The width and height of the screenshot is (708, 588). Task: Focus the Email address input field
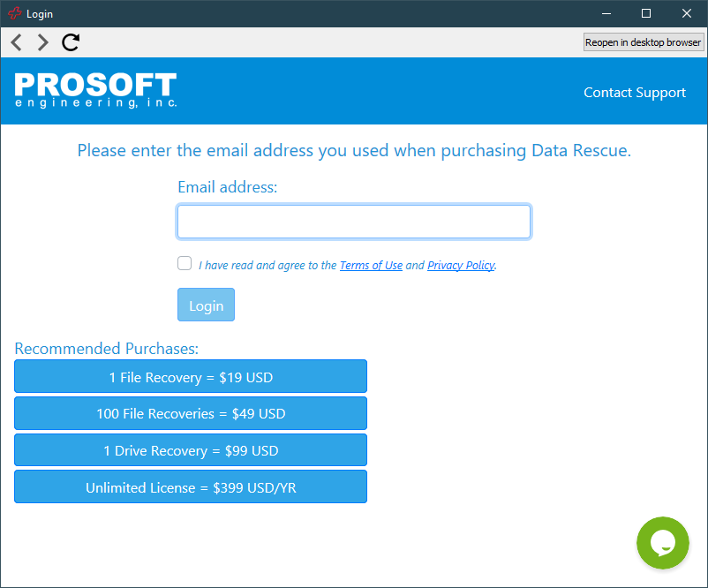coord(354,222)
